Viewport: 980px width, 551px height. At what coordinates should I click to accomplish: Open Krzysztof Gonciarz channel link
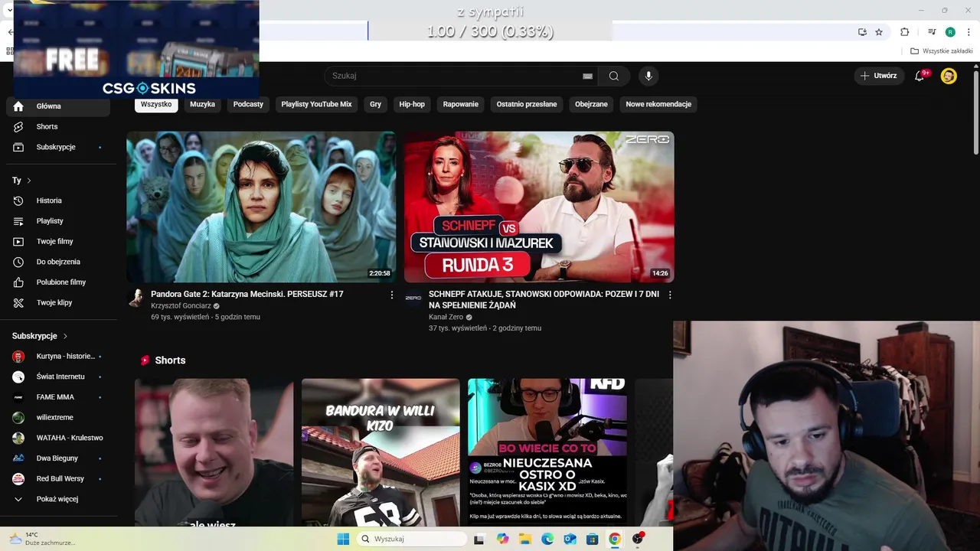click(x=181, y=306)
